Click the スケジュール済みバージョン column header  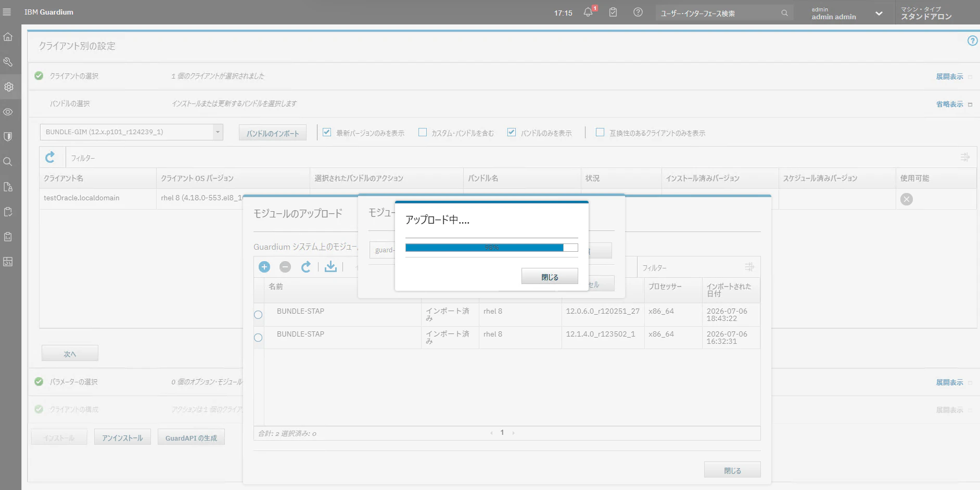point(837,178)
